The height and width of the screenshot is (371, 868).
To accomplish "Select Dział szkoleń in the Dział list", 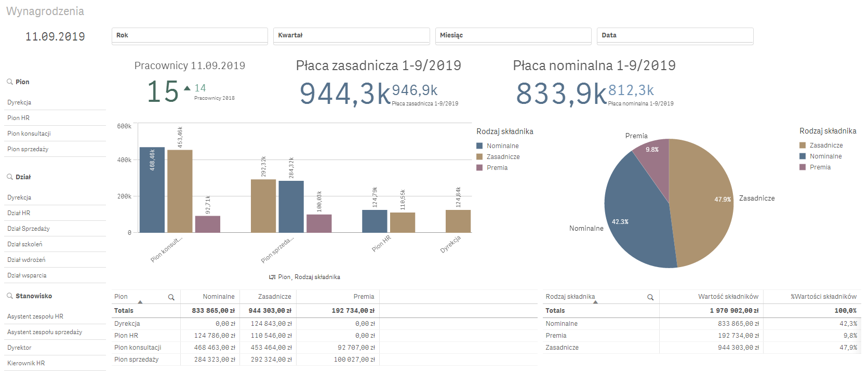I will (x=25, y=244).
